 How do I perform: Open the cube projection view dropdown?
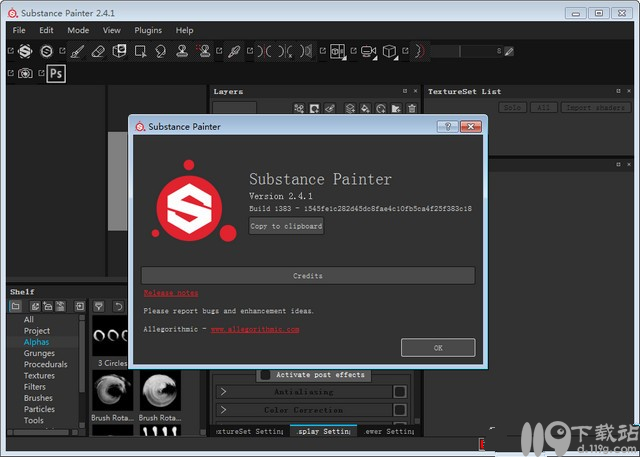tap(390, 52)
